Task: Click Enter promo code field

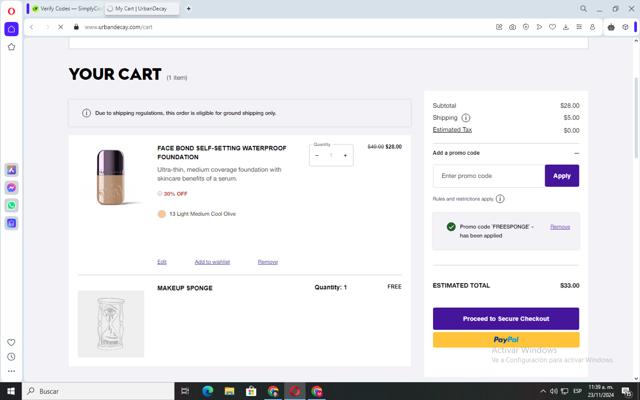Action: (489, 176)
